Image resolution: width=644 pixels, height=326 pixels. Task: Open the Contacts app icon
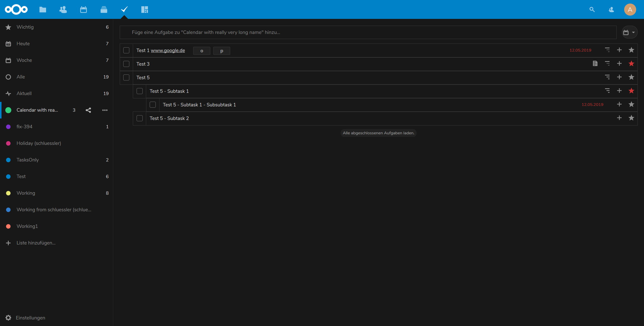click(63, 10)
